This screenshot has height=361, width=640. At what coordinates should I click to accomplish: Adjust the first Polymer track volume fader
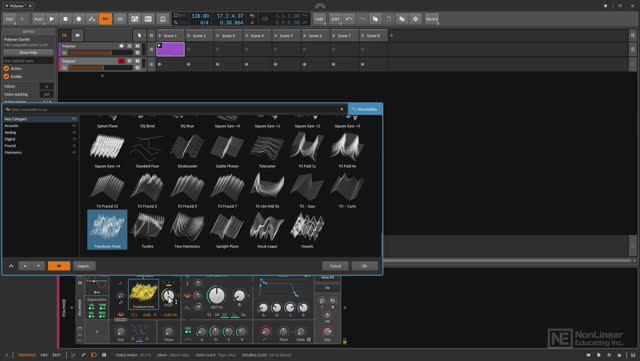click(x=100, y=53)
